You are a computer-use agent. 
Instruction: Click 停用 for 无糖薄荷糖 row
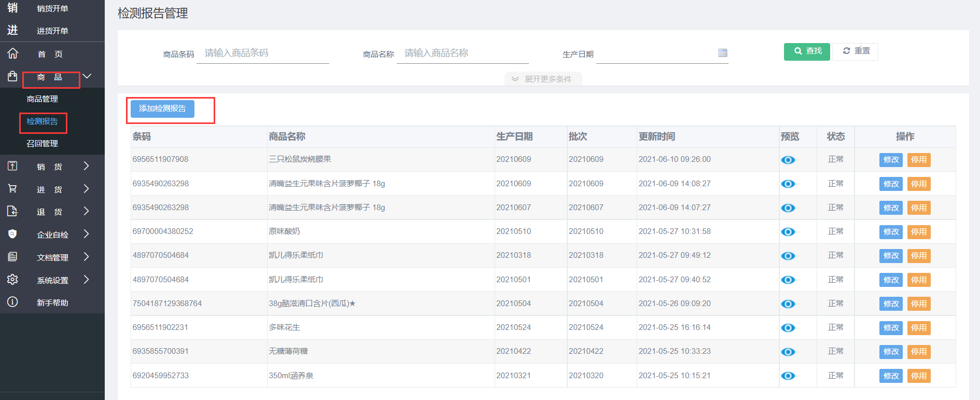(919, 352)
